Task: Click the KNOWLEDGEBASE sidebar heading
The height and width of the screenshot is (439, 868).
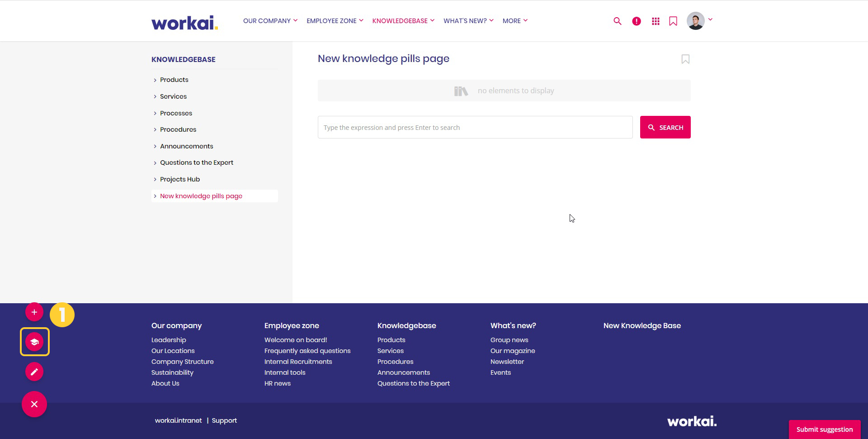Action: pos(184,59)
